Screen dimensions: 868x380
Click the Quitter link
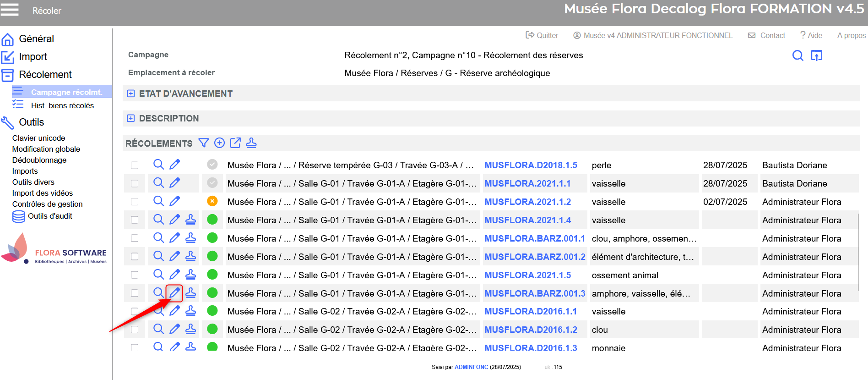542,35
